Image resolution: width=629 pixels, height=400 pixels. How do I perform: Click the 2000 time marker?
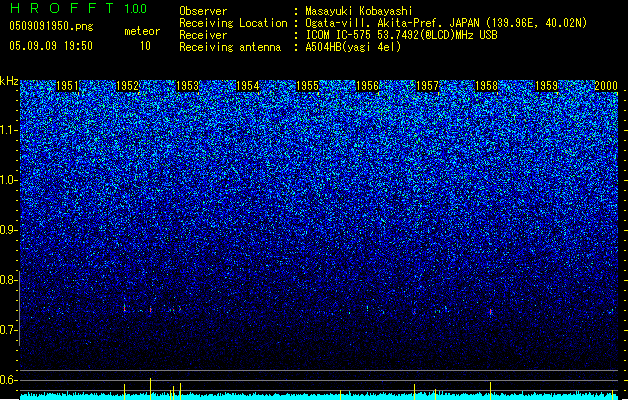coord(606,86)
